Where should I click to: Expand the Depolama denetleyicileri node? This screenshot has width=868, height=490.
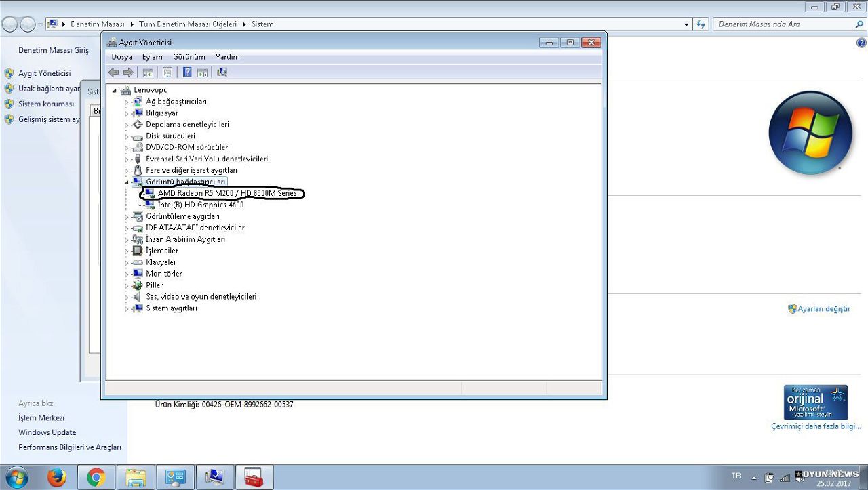point(126,125)
